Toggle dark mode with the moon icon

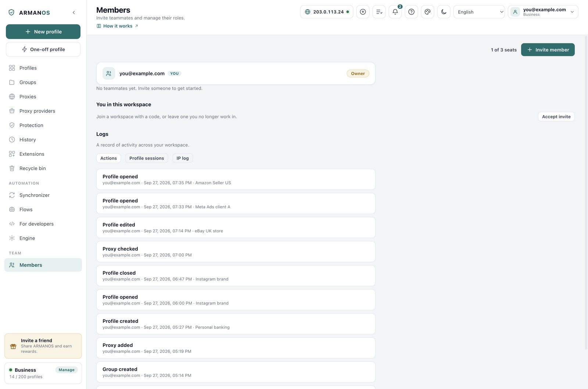pos(444,12)
